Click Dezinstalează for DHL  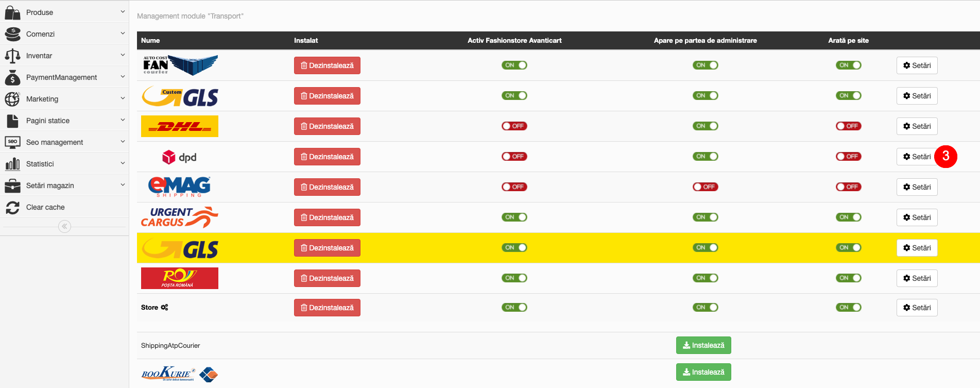click(327, 126)
